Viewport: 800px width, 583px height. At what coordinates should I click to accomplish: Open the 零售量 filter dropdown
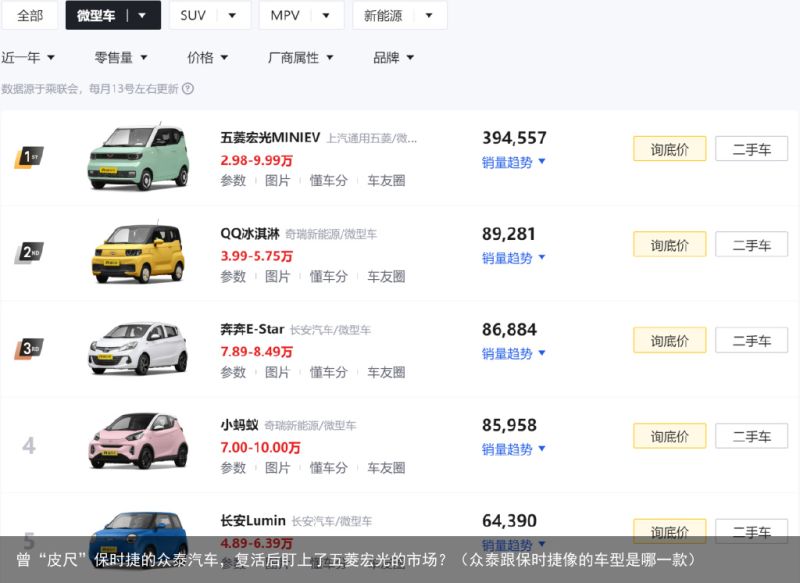click(x=120, y=57)
